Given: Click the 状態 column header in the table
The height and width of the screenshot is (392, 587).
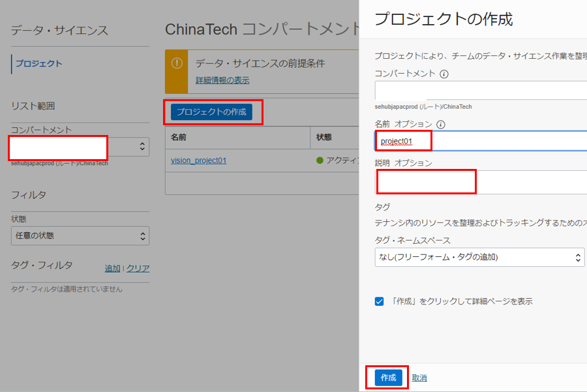Looking at the screenshot, I should coord(324,138).
